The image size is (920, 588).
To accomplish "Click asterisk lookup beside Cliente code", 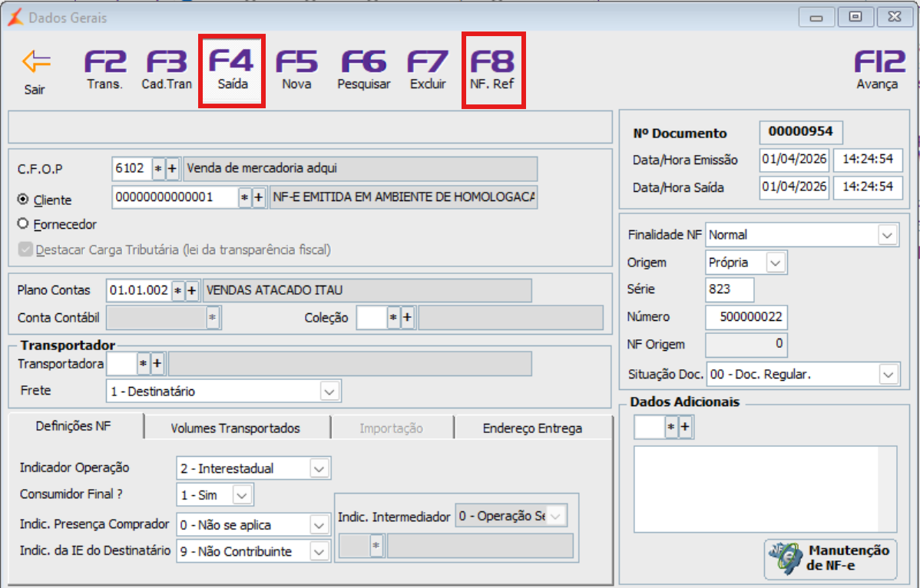I will (x=245, y=197).
